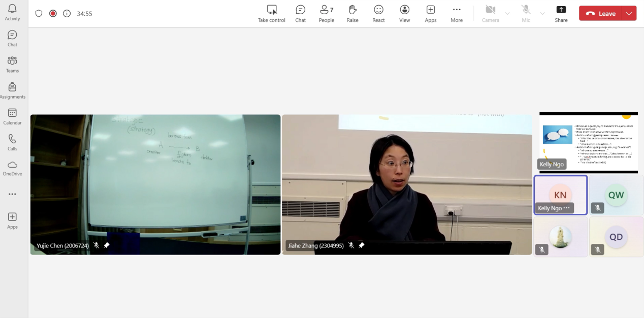Expand the Mic options dropdown arrow
Viewport: 644px width, 318px height.
point(542,14)
